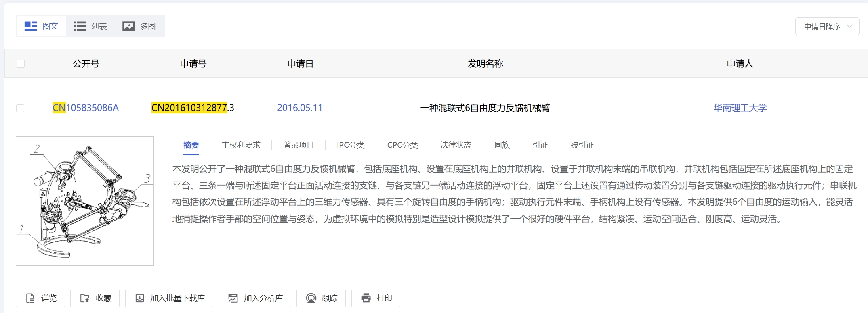Click 加入分析库 button
This screenshot has width=868, height=313.
click(255, 298)
